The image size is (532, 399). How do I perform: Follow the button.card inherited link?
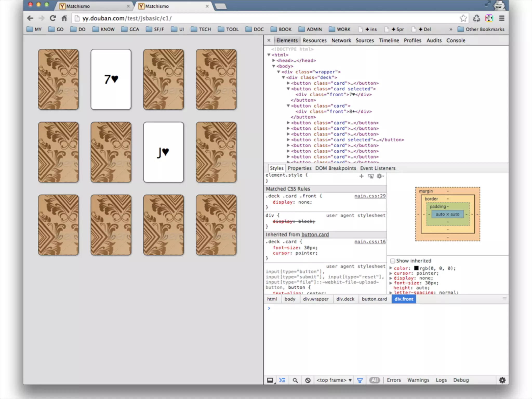(x=315, y=235)
